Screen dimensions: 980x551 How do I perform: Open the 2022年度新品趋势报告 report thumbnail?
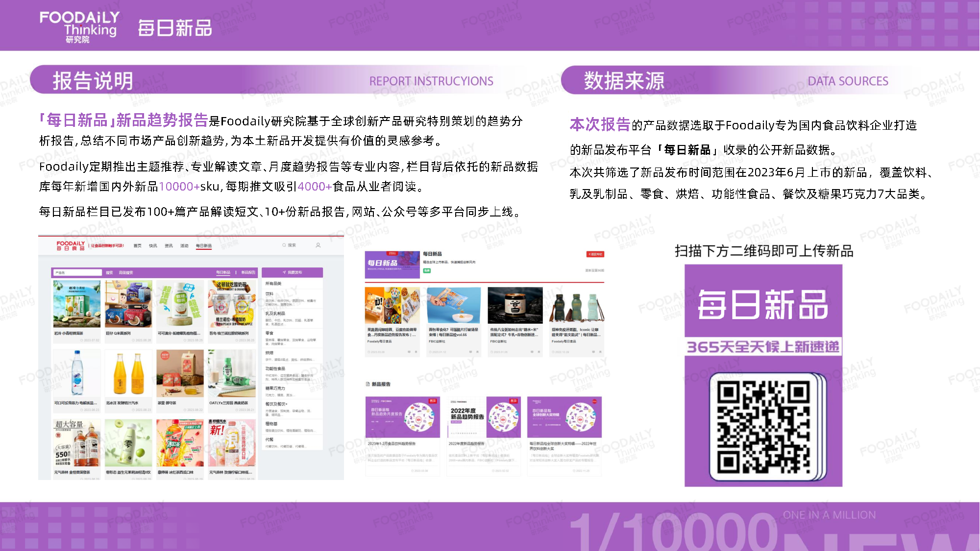485,417
